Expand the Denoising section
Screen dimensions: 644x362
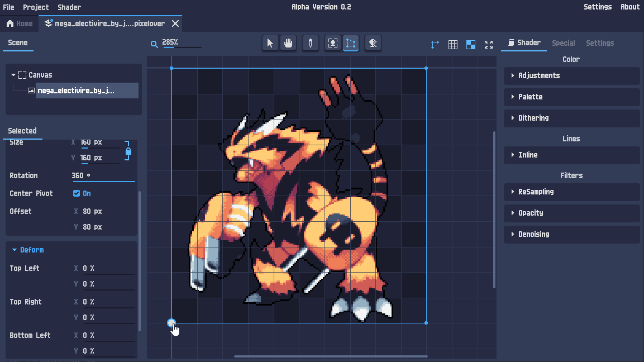coord(572,234)
